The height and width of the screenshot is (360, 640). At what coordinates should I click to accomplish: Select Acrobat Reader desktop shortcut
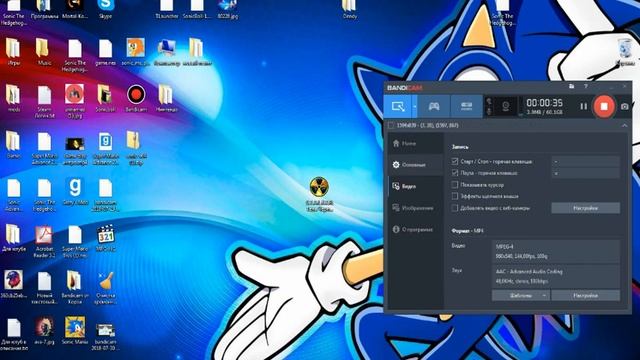(44, 242)
